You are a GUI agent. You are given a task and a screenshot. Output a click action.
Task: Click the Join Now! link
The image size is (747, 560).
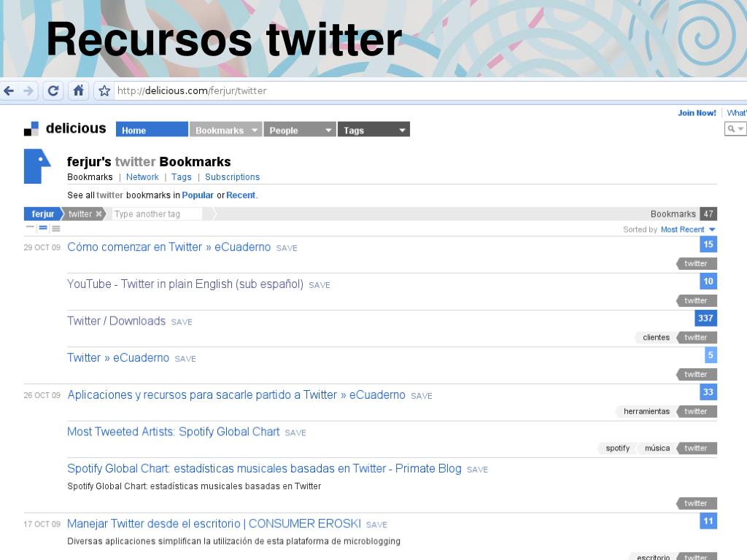697,113
